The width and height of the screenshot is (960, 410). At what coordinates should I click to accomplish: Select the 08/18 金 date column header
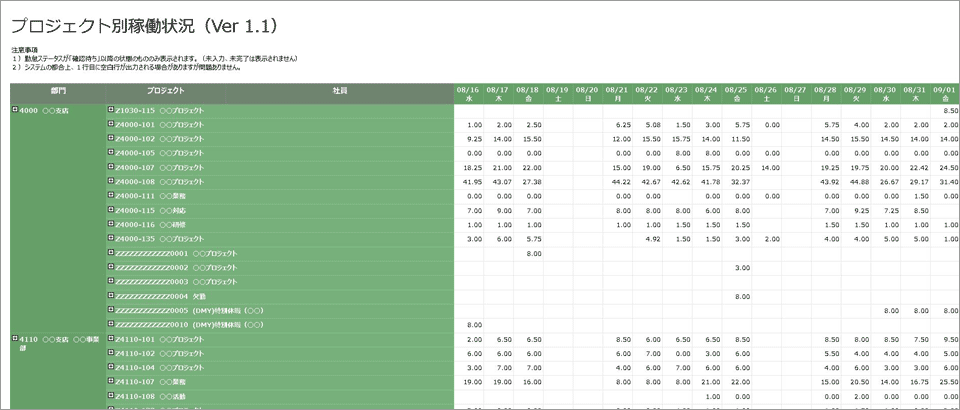coord(528,93)
